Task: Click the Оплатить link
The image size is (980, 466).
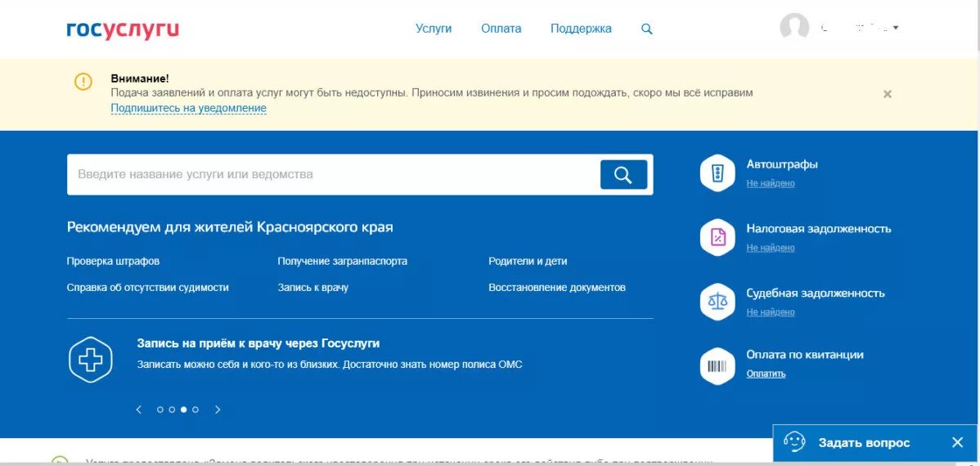Action: [x=766, y=374]
